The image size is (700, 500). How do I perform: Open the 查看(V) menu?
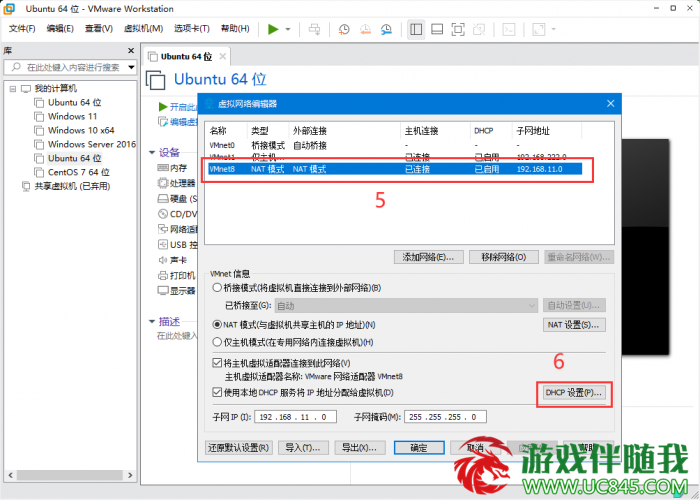(x=99, y=29)
